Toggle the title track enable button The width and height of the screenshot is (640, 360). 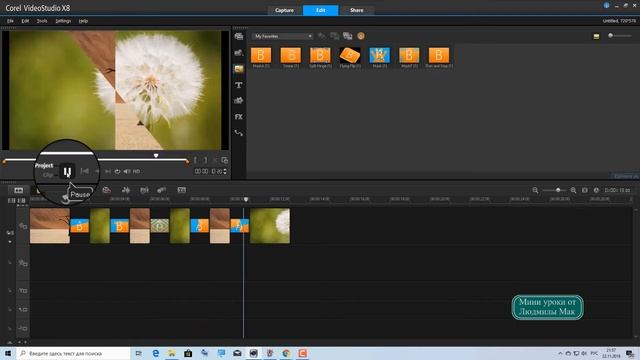(22, 291)
